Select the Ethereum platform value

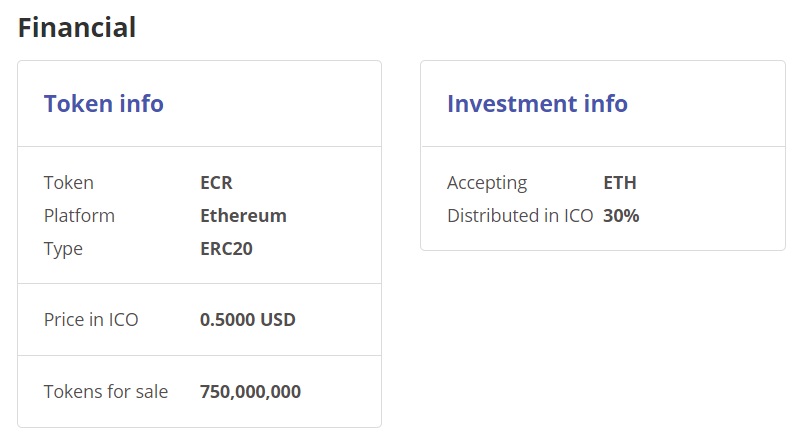(243, 216)
